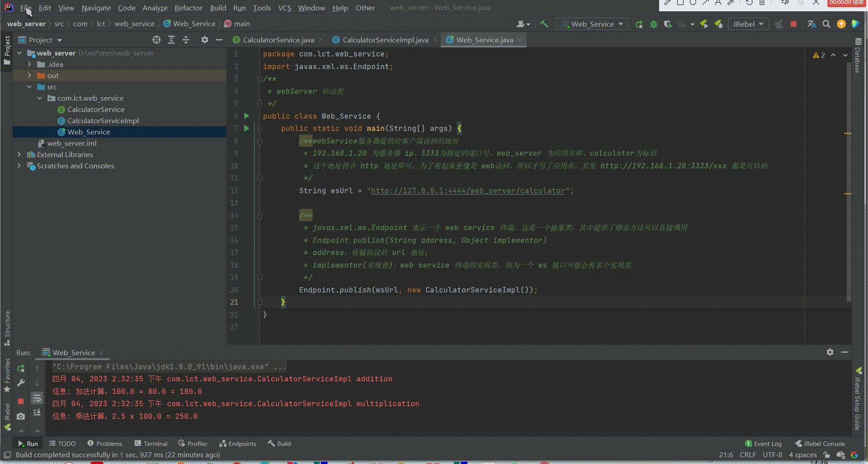Click the wsUrl http link in code
This screenshot has width=868, height=464.
[468, 190]
